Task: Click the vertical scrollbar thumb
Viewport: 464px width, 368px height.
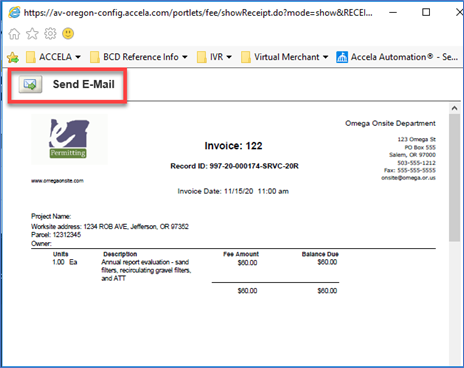Action: 454,178
